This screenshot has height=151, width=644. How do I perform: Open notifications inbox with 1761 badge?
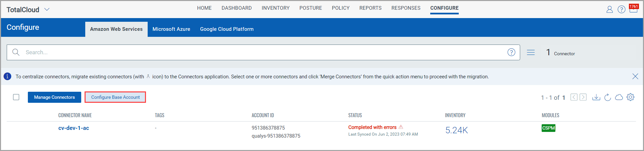pyautogui.click(x=633, y=9)
